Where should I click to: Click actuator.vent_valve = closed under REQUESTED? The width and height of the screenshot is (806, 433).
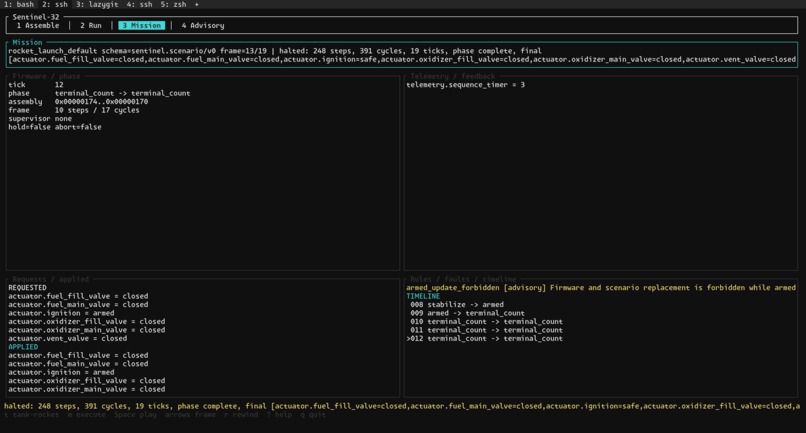click(67, 339)
